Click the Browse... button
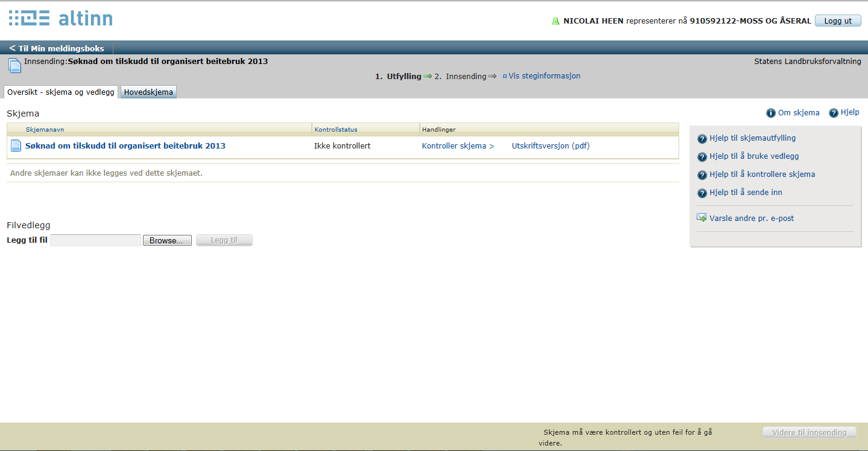Image resolution: width=868 pixels, height=451 pixels. pos(167,240)
